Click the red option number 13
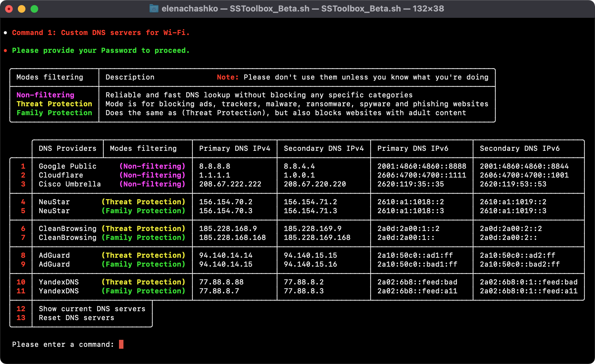The height and width of the screenshot is (364, 595). click(x=21, y=318)
